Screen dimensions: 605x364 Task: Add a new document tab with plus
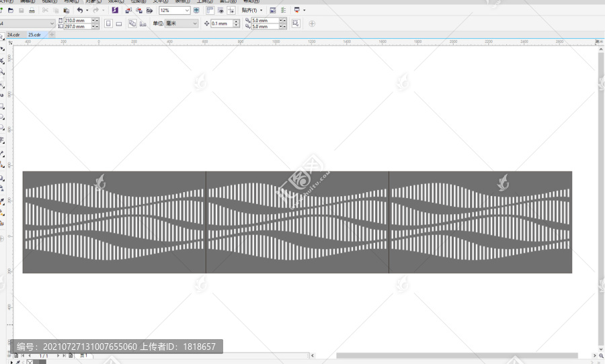(x=52, y=35)
